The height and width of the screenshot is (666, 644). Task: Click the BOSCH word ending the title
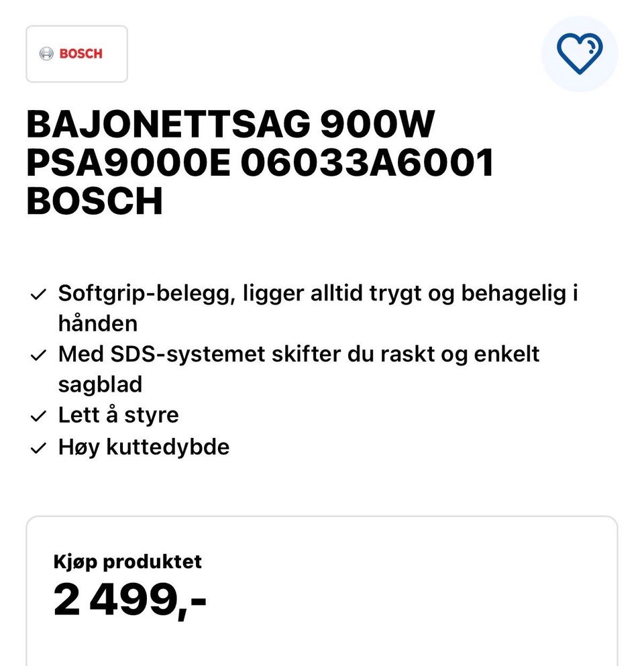tap(95, 201)
